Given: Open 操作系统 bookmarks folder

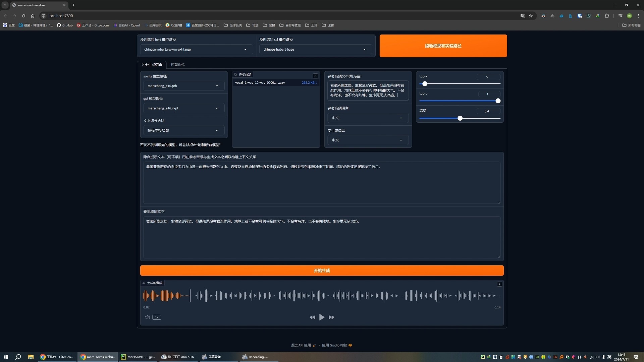Looking at the screenshot, I should 233,25.
